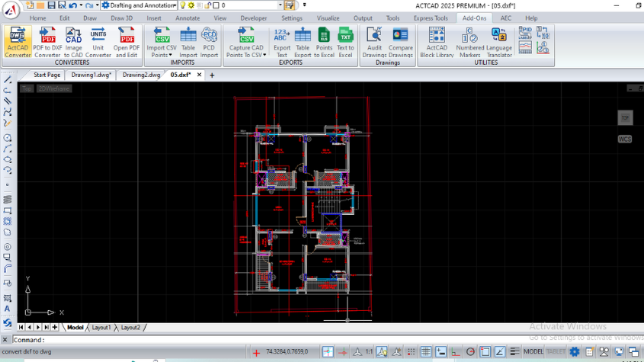Go to first layout navigation arrow
Screen dimensions: 644x362
point(21,328)
